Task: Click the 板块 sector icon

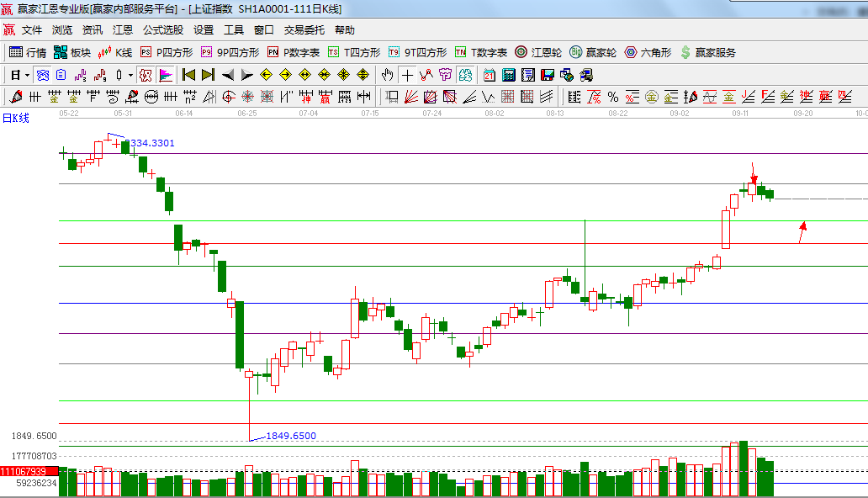Action: pyautogui.click(x=72, y=52)
